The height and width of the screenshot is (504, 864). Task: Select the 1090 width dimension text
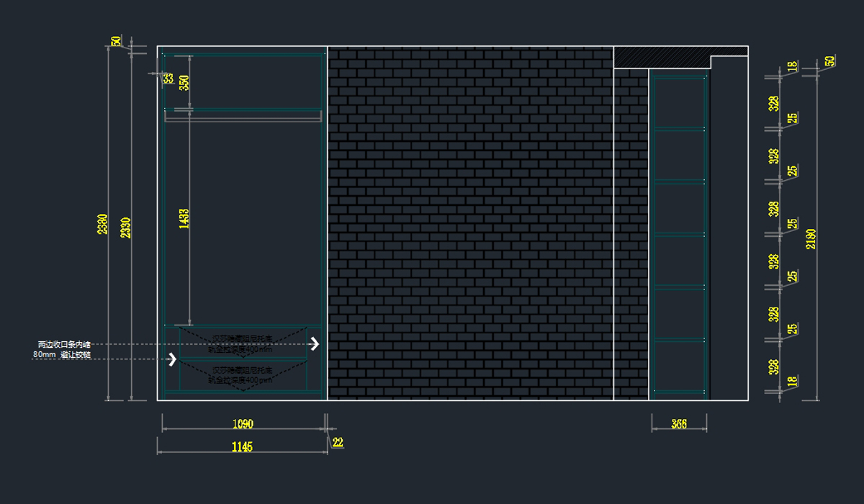point(242,423)
